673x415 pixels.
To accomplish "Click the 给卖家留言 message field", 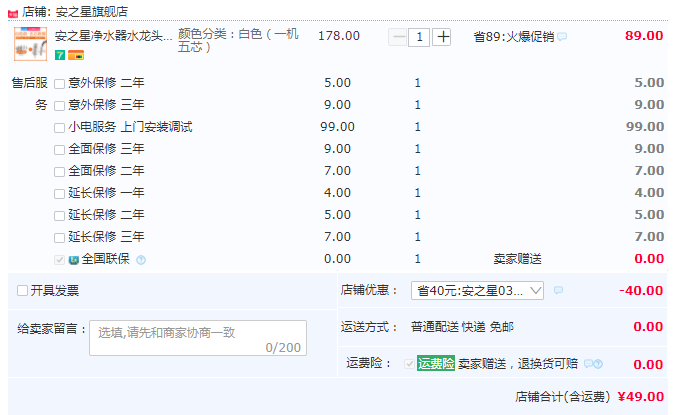I will click(198, 338).
